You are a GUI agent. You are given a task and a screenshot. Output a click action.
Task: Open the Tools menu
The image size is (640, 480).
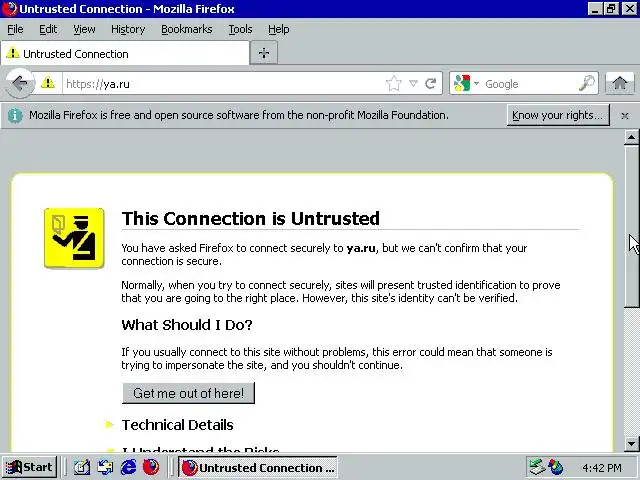click(x=240, y=29)
